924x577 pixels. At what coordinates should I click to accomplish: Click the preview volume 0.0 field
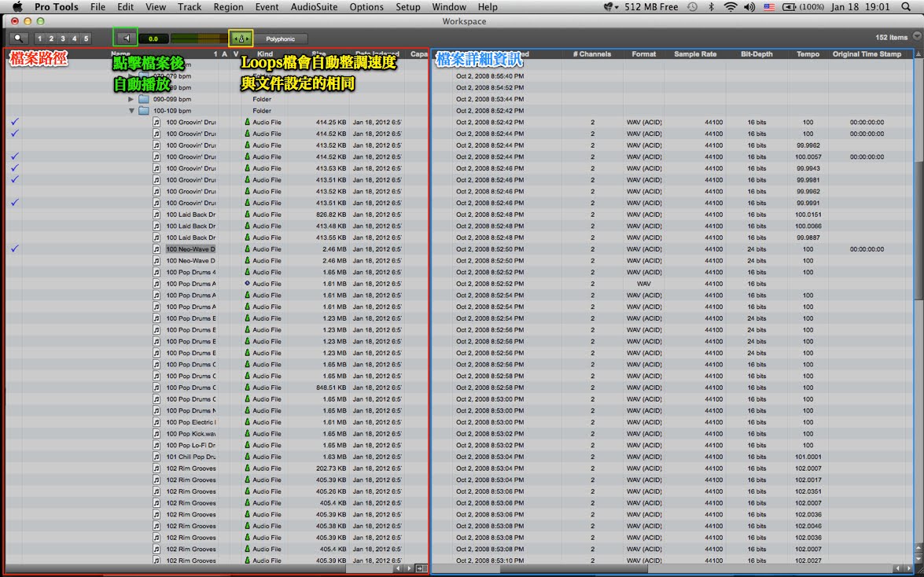[153, 39]
